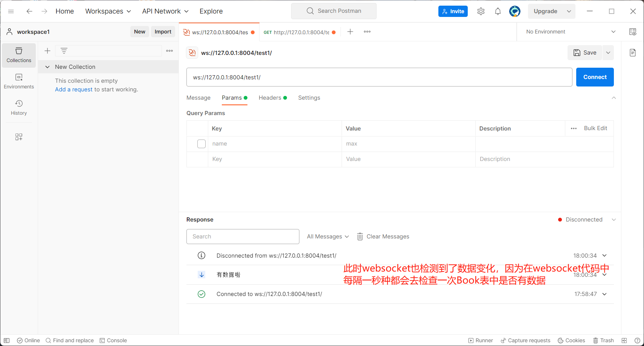Open Trash from the status bar
The width and height of the screenshot is (644, 346).
tap(603, 340)
